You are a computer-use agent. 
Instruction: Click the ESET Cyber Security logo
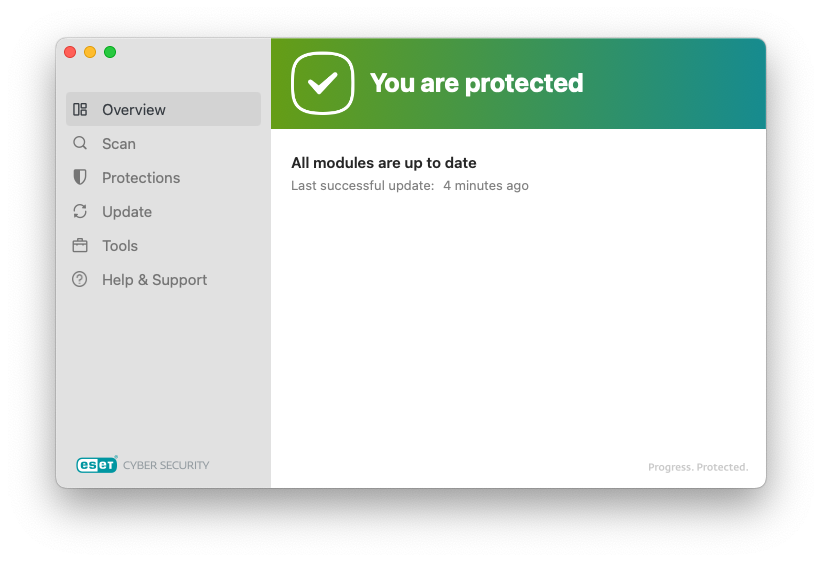(143, 465)
